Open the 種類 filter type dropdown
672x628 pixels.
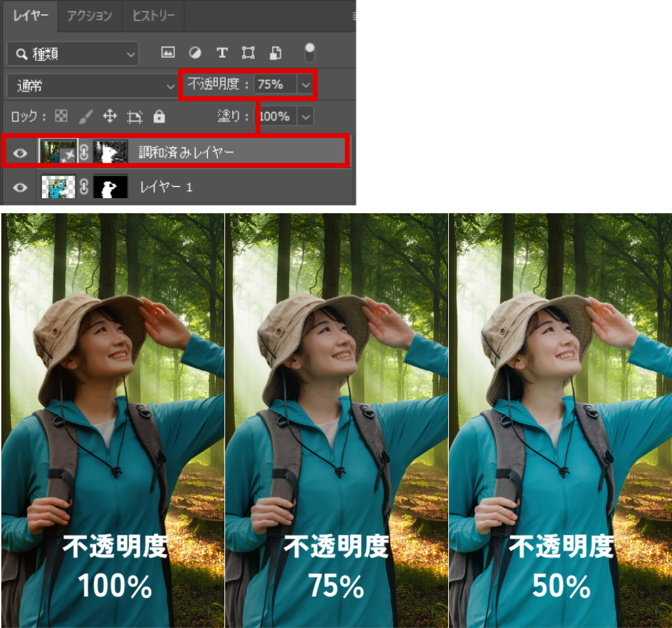click(x=73, y=54)
